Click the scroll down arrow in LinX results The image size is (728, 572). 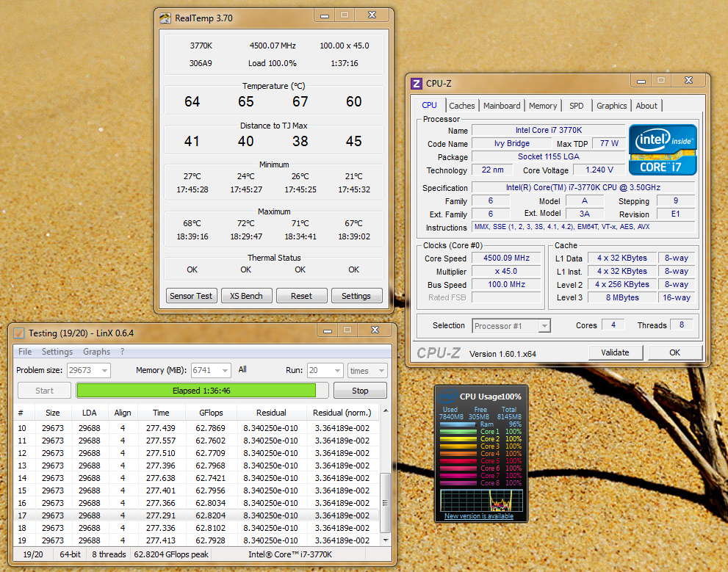pos(386,540)
